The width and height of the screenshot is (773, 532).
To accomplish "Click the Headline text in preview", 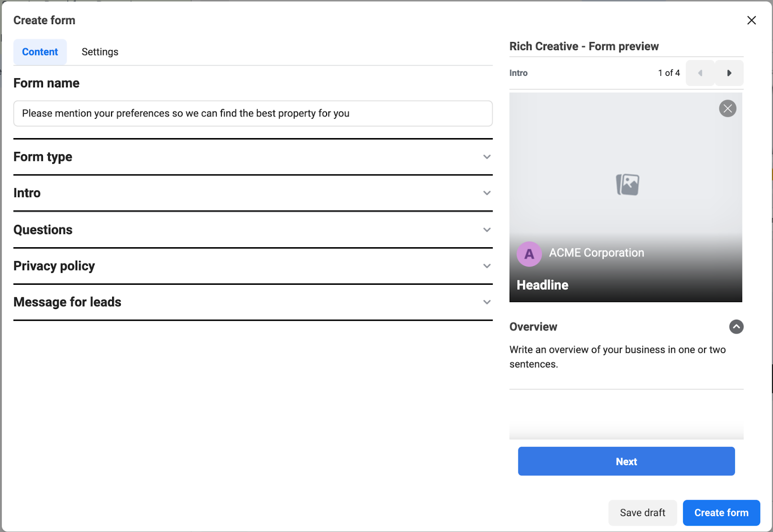I will tap(542, 285).
